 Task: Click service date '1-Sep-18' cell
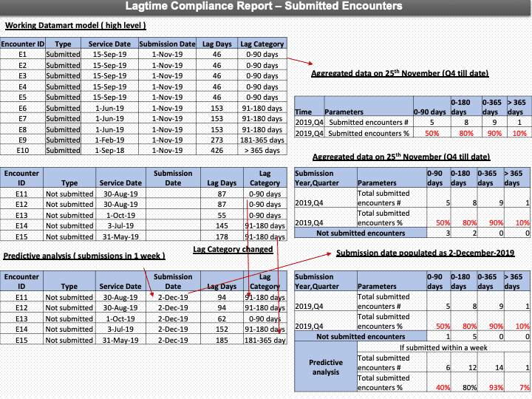(109, 150)
